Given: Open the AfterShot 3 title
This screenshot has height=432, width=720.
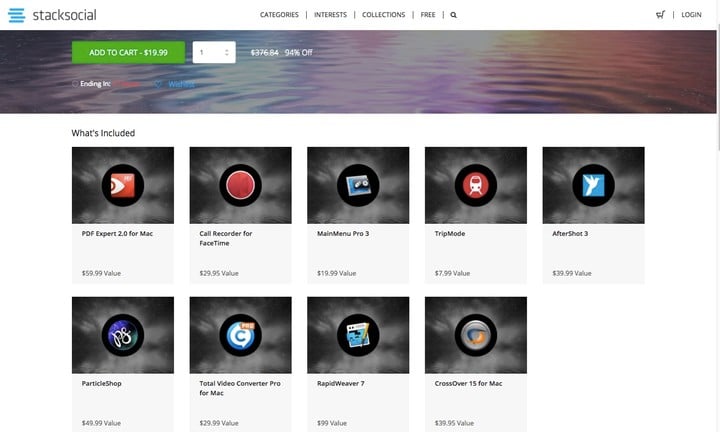Looking at the screenshot, I should [570, 234].
